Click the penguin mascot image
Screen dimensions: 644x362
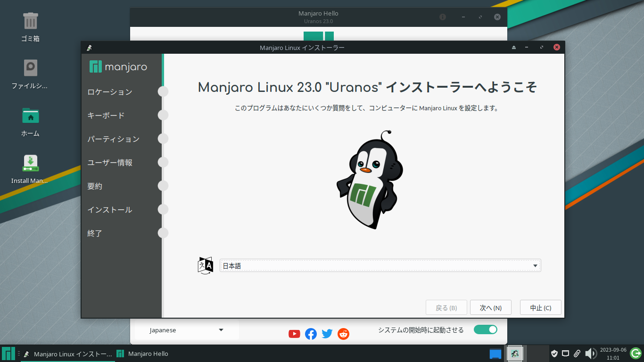(370, 180)
